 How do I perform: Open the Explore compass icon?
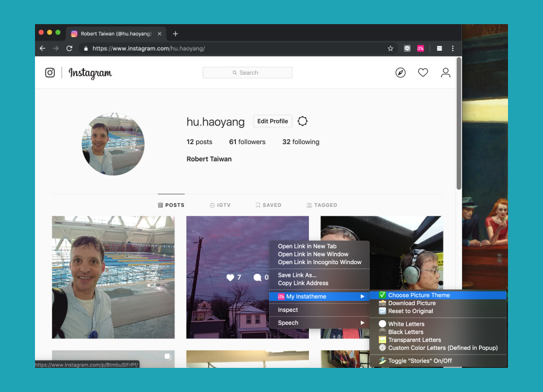[401, 73]
